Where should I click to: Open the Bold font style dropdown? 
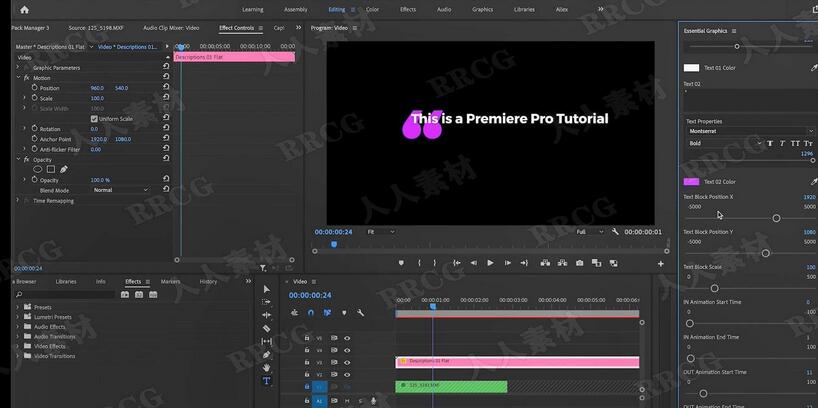tap(725, 143)
